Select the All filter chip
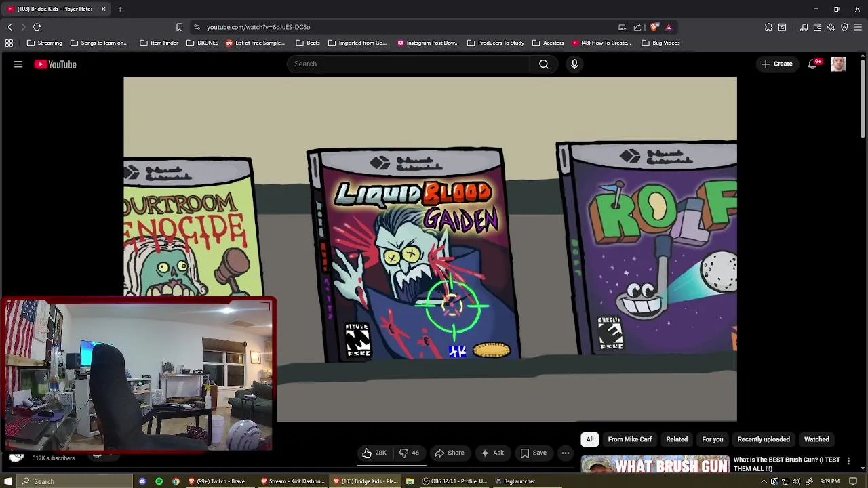Viewport: 868px width, 488px height. point(590,439)
